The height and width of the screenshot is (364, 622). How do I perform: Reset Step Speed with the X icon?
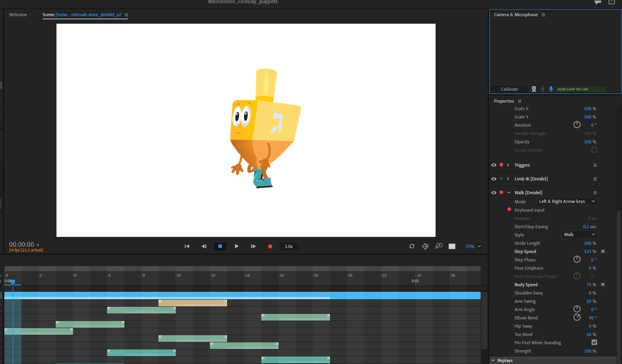[x=603, y=251]
